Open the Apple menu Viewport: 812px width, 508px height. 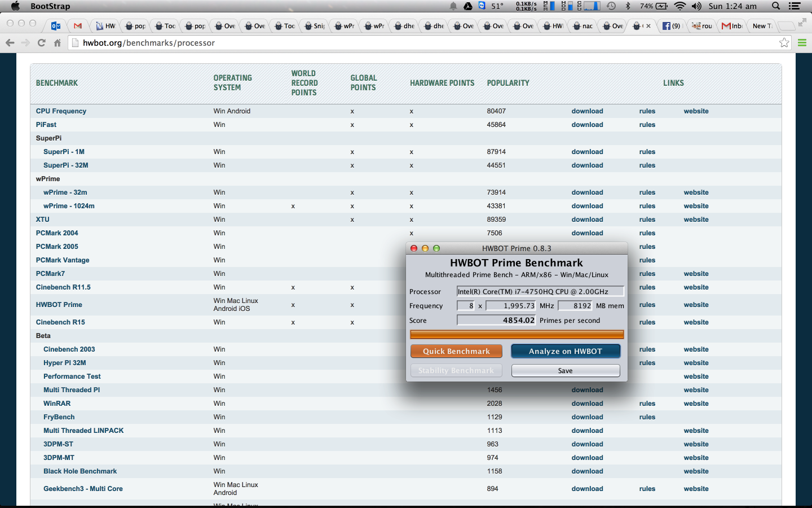click(15, 6)
